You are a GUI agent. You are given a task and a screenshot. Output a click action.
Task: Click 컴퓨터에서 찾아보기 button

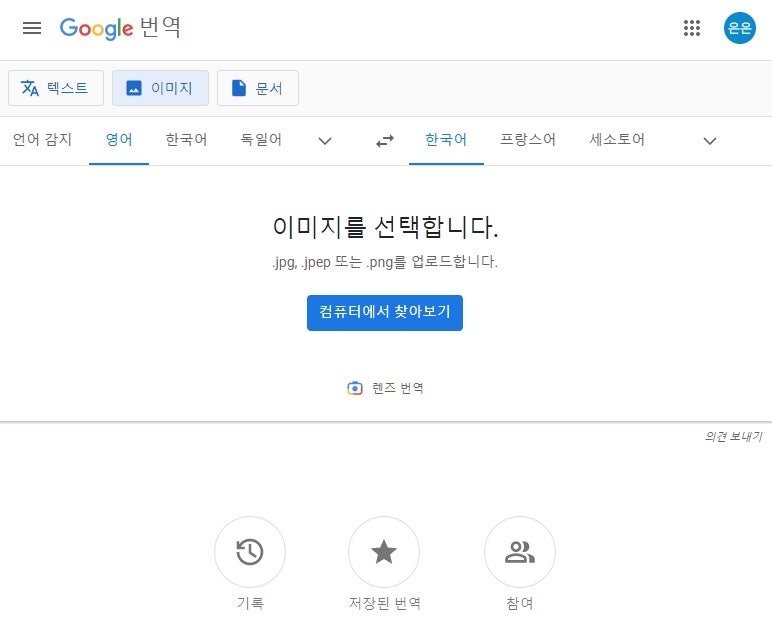tap(385, 313)
